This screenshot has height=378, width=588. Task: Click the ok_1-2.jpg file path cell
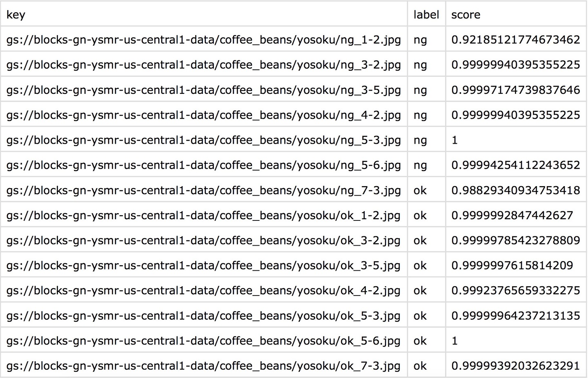(204, 215)
